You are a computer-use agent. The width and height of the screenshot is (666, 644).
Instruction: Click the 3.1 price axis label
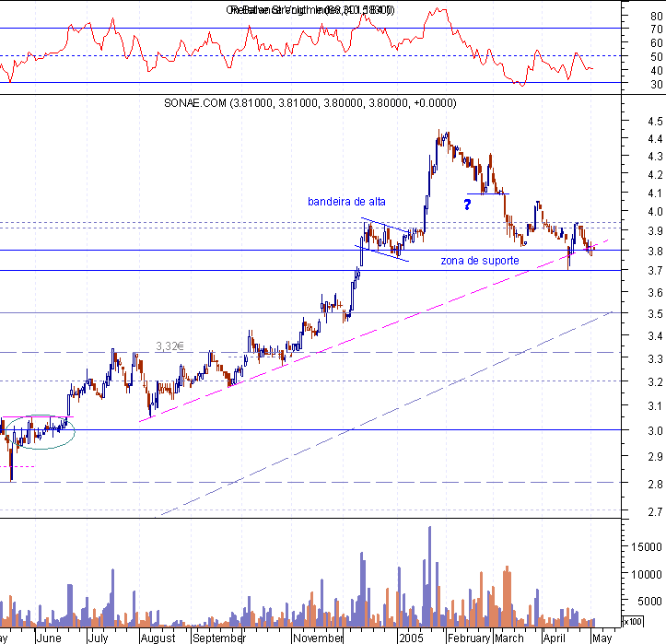click(x=655, y=406)
